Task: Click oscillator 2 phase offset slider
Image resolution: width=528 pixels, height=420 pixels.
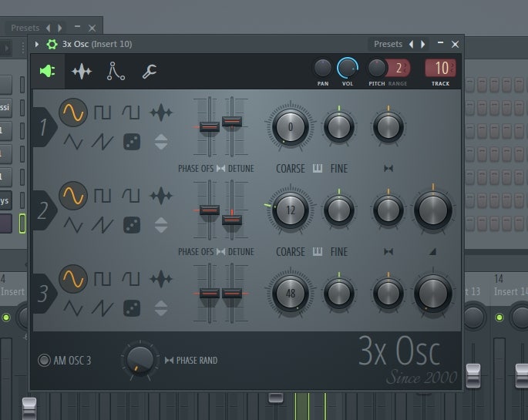Action: pyautogui.click(x=210, y=210)
